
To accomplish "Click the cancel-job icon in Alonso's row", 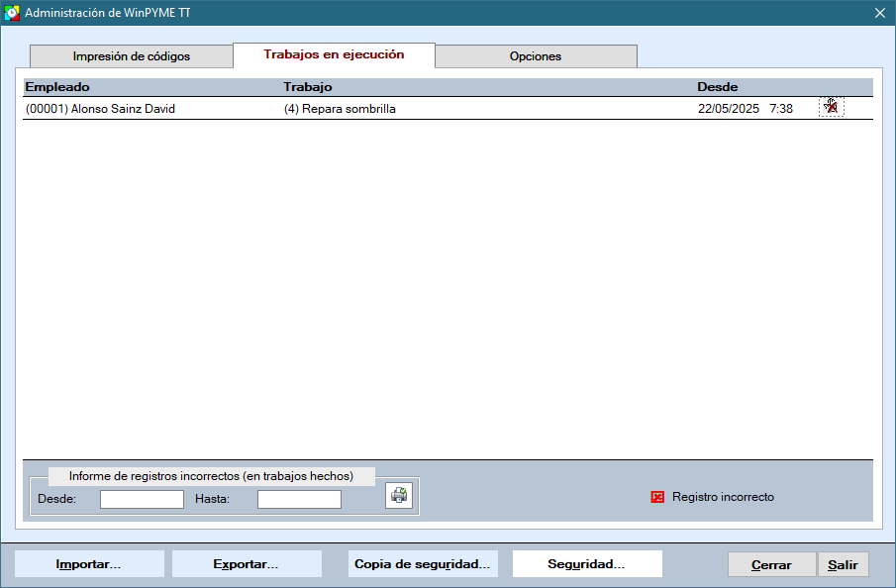I will [x=831, y=107].
